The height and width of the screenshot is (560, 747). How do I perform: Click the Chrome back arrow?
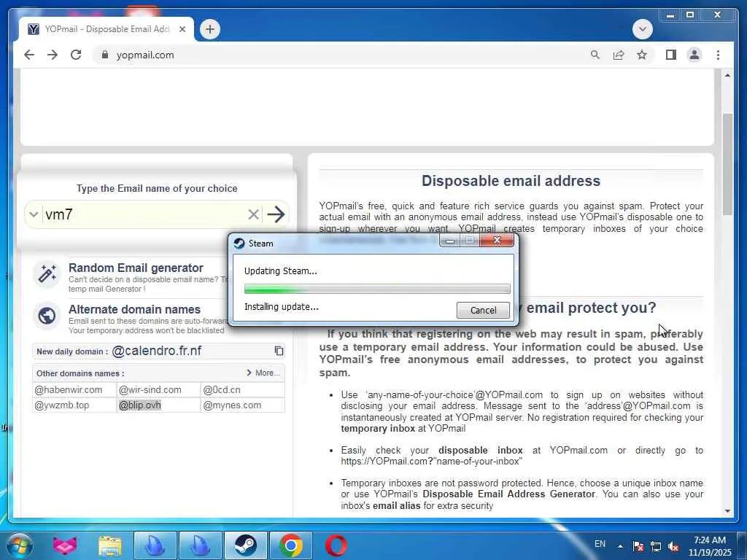[x=29, y=55]
